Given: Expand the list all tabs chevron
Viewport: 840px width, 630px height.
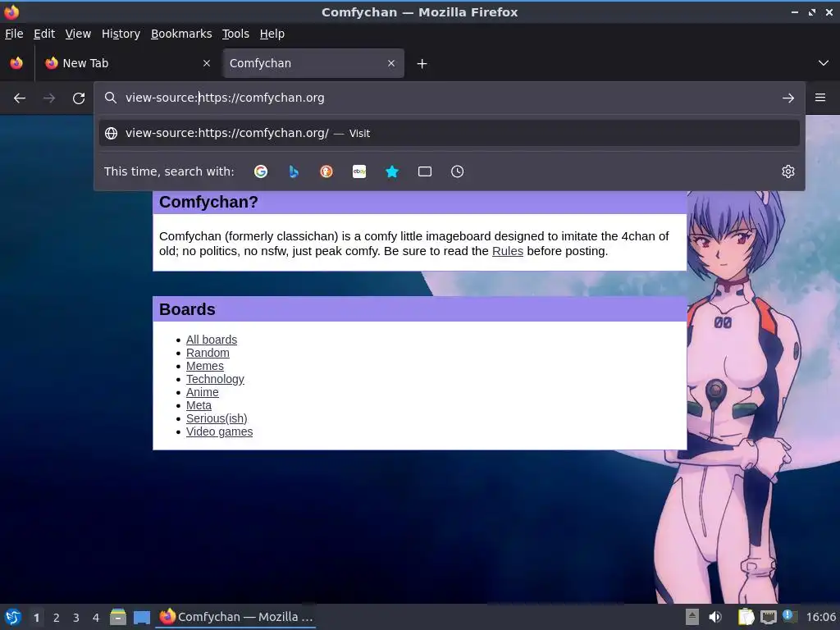Looking at the screenshot, I should [824, 63].
